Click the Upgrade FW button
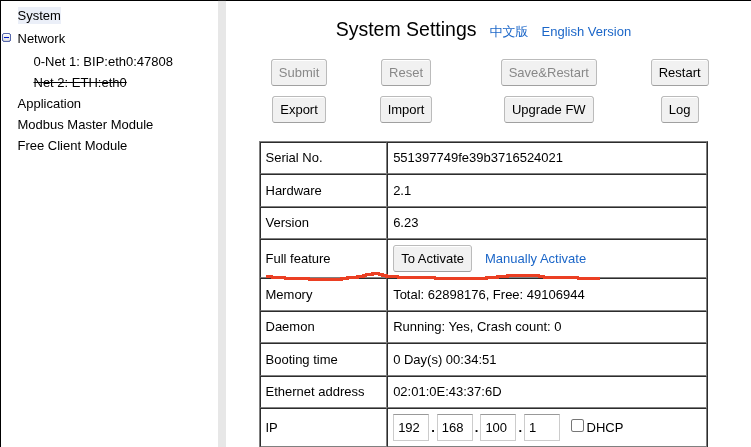The image size is (751, 447). (549, 109)
